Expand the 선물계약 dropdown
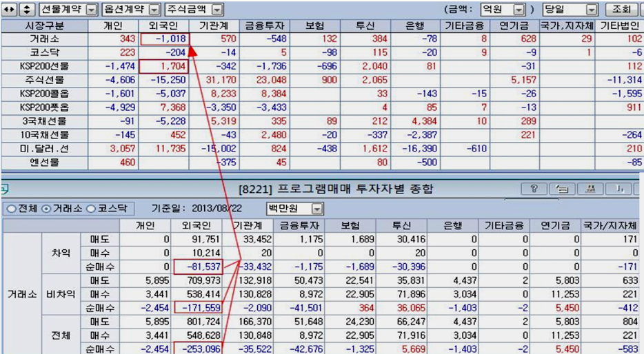Screen dimensions: 644x354 91,10
